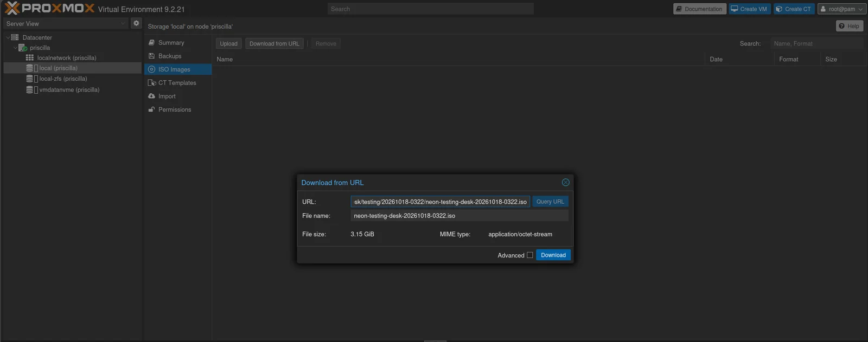Click the Query URL button

pyautogui.click(x=550, y=202)
